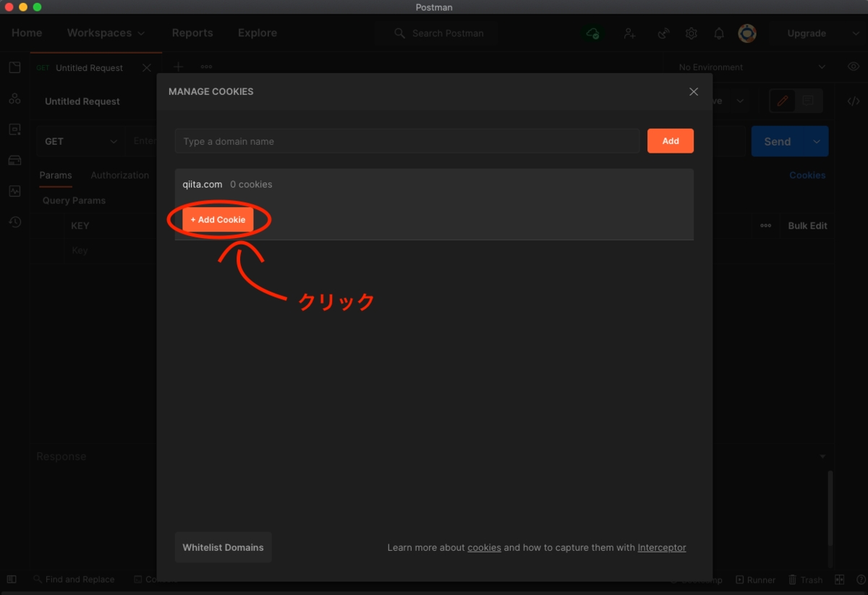The image size is (868, 595).
Task: Open the GET method dropdown
Action: [x=80, y=141]
